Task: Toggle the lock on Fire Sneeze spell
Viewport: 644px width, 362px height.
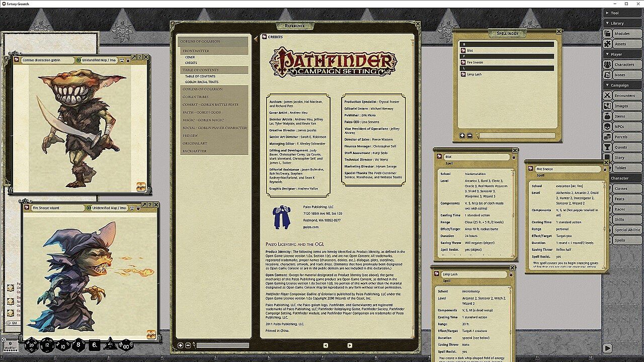Action: (605, 169)
